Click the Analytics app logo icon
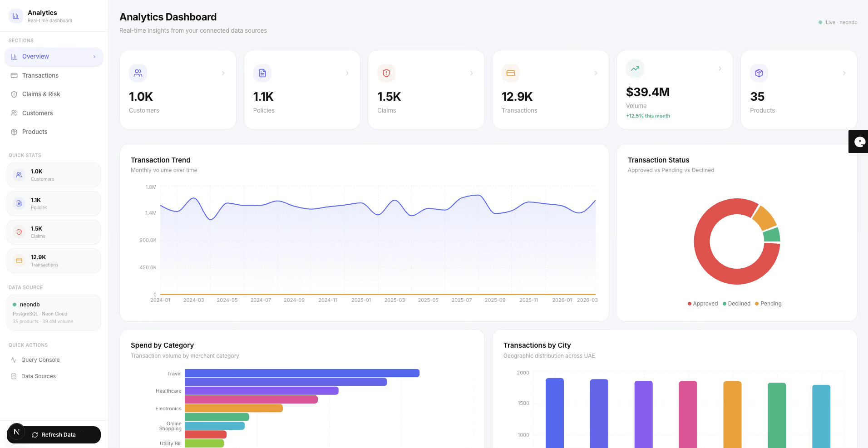The height and width of the screenshot is (448, 868). 15,15
